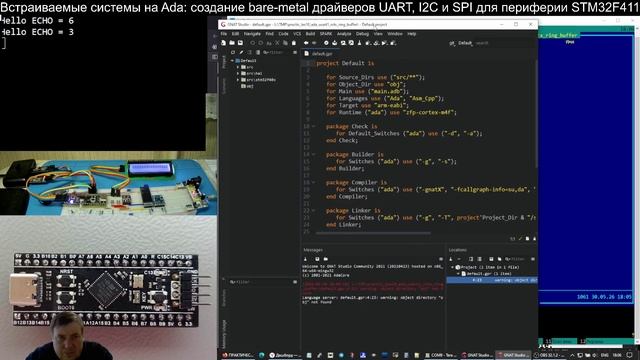Click the Redo toolbar icon
This screenshot has width=640, height=360.
[261, 43]
